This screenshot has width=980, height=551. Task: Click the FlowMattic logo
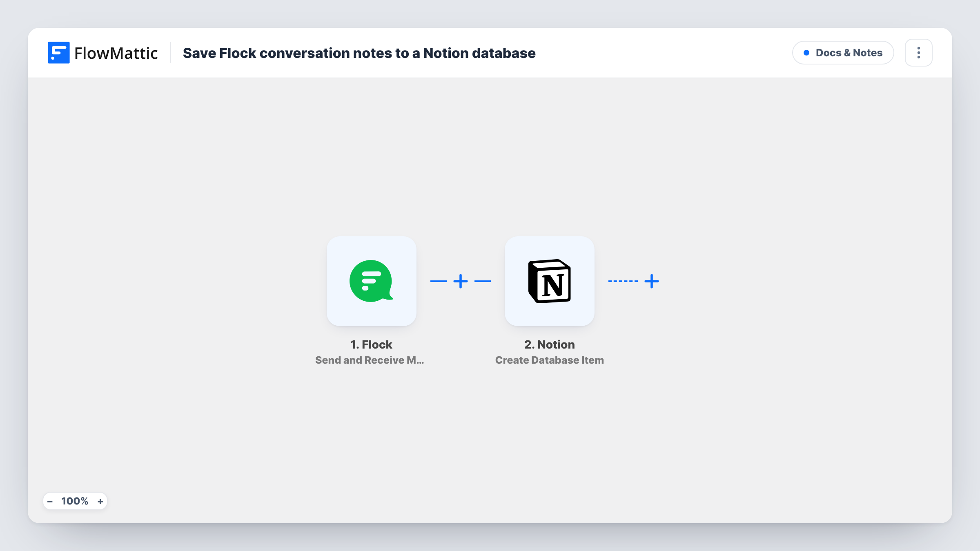point(102,53)
